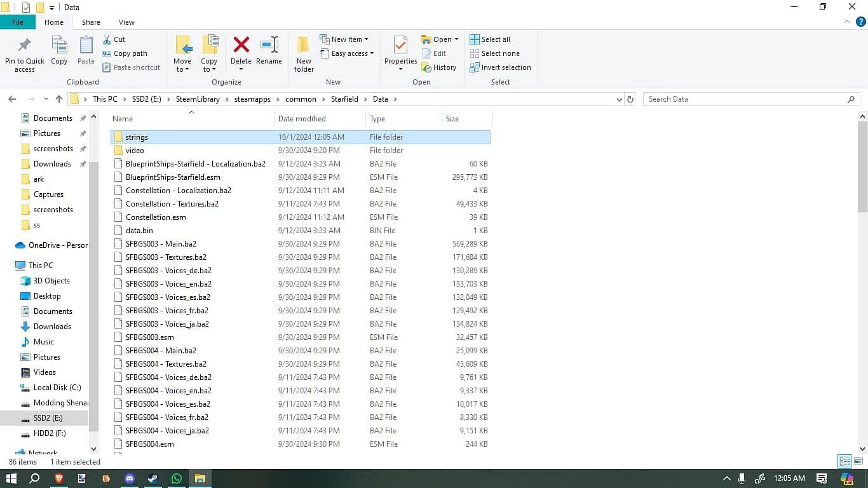Switch to Large icons view layout

tap(858, 461)
